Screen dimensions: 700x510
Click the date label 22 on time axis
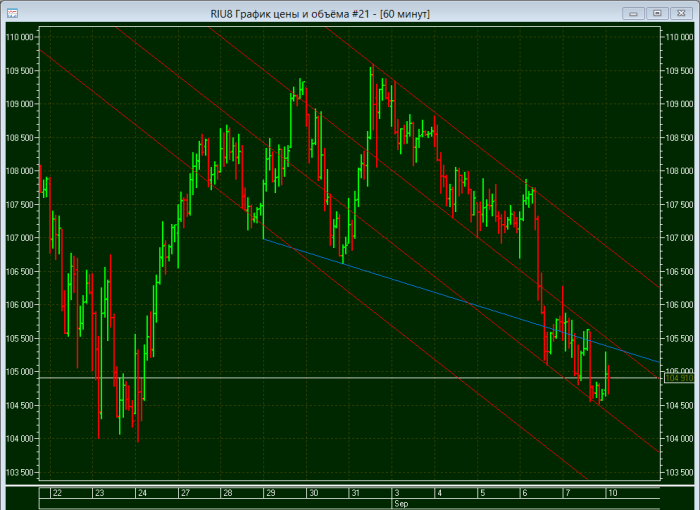point(57,493)
